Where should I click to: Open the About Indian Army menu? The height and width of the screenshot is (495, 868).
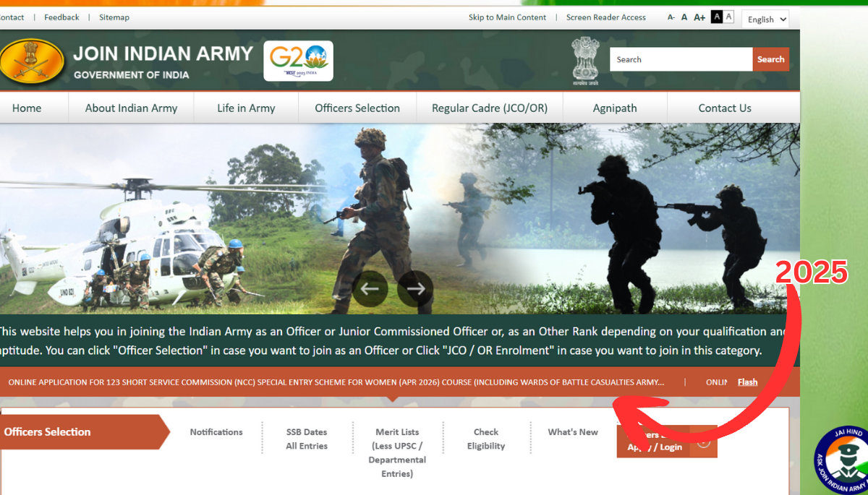coord(131,108)
